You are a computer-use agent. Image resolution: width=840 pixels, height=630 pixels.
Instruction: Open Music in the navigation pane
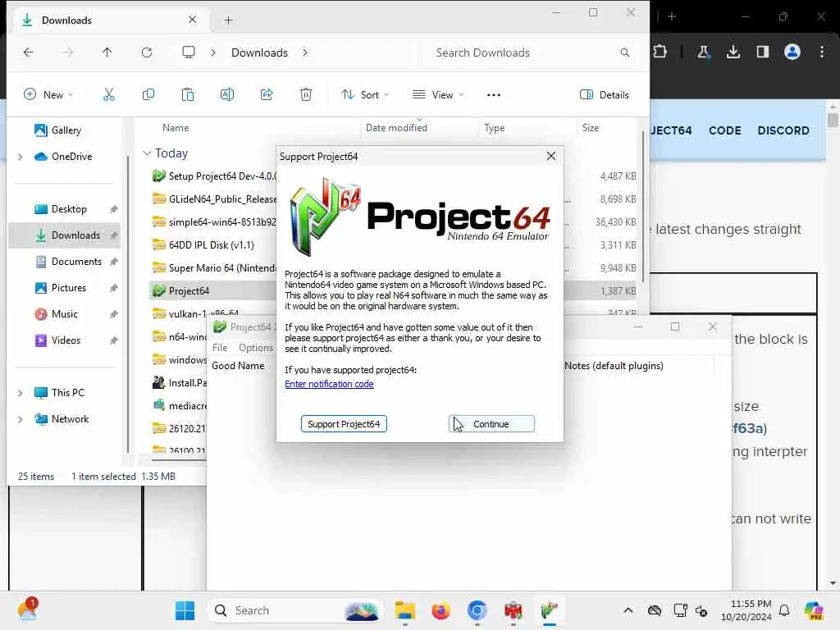64,314
